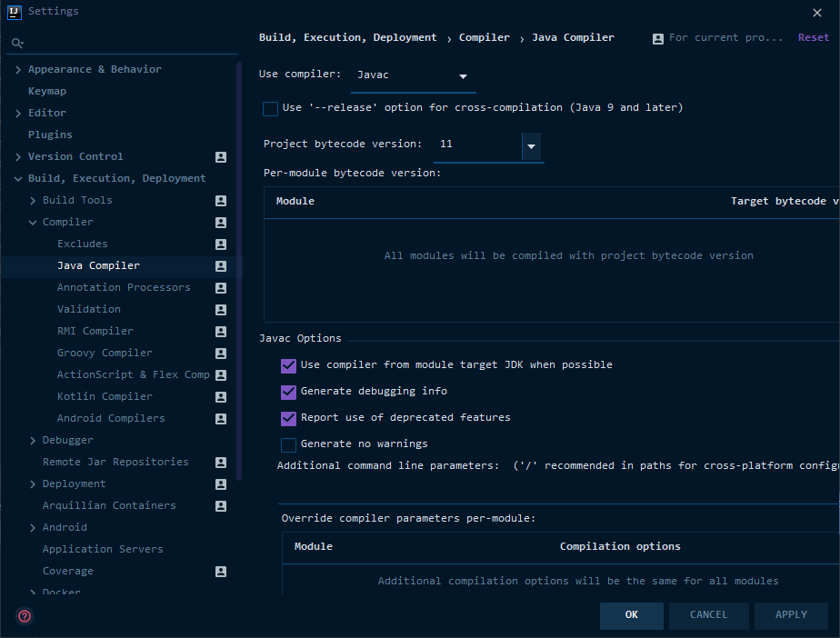Click project-level icon beside Coverage

pos(221,572)
